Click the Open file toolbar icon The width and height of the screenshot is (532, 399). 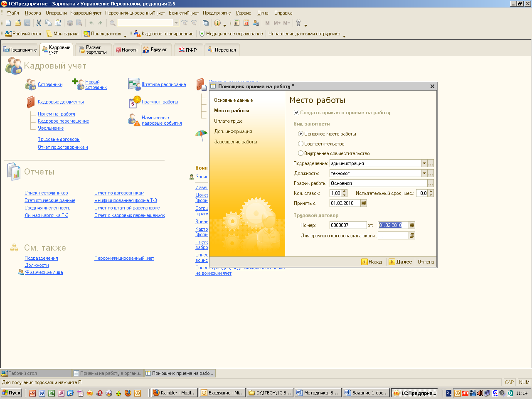pyautogui.click(x=18, y=23)
